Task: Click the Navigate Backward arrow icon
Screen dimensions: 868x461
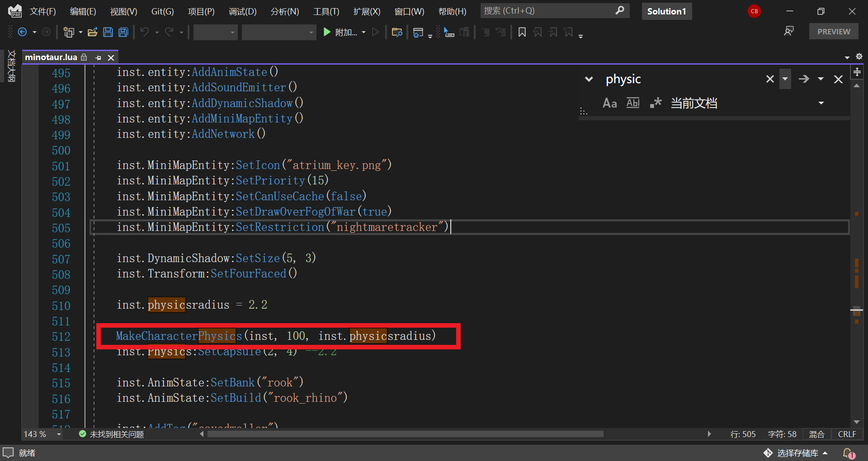Action: [x=22, y=32]
